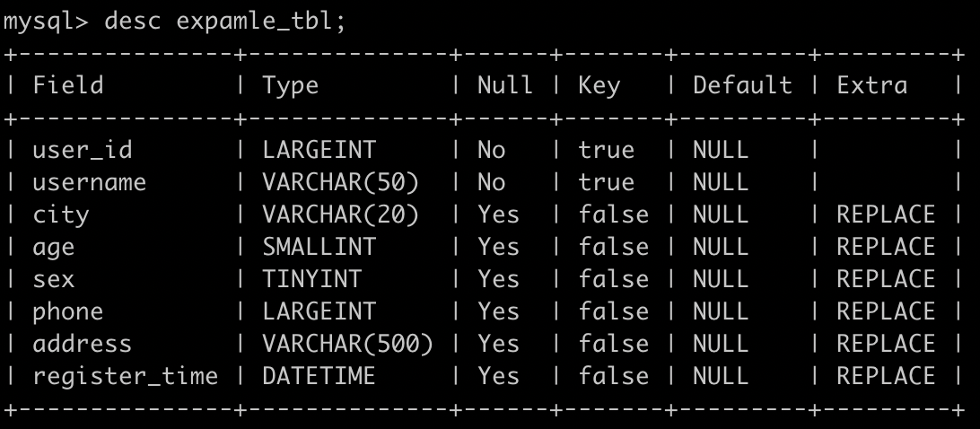Click the user_id field name
This screenshot has height=429, width=980.
(83, 150)
